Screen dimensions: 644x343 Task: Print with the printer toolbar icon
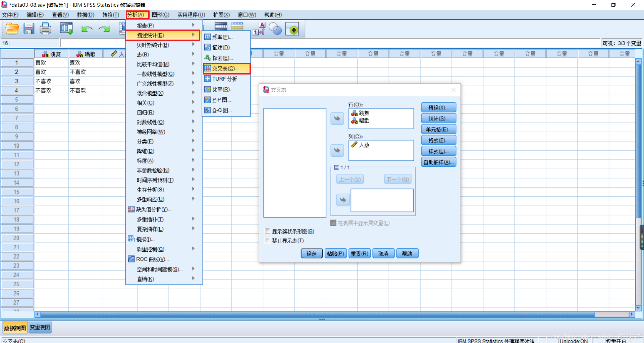(x=46, y=29)
